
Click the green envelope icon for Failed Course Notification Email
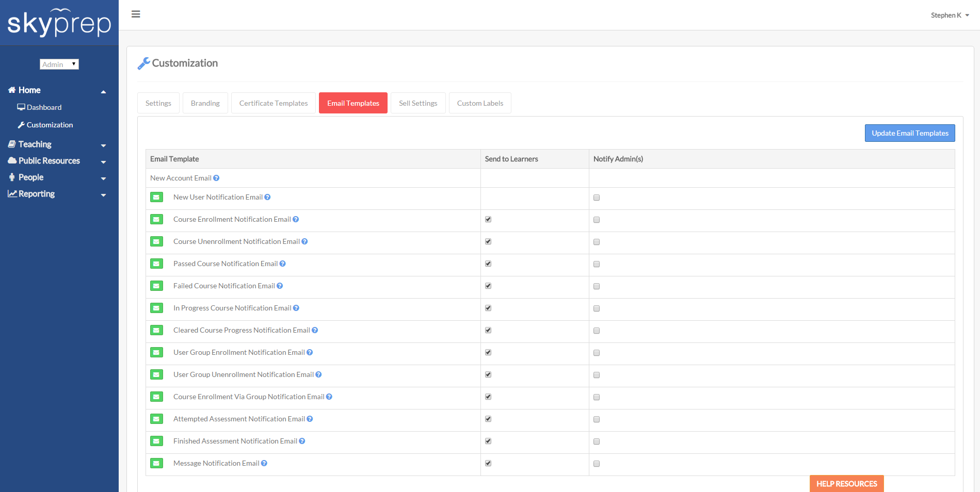[x=156, y=286]
